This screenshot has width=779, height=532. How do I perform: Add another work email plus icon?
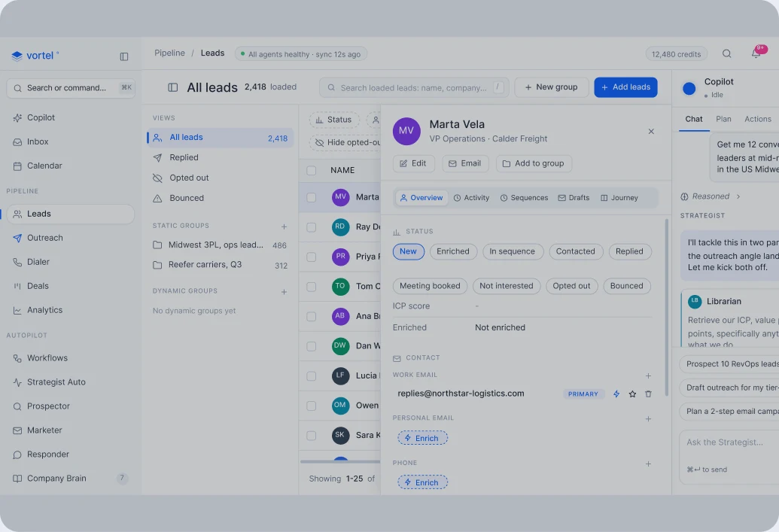[x=648, y=375]
